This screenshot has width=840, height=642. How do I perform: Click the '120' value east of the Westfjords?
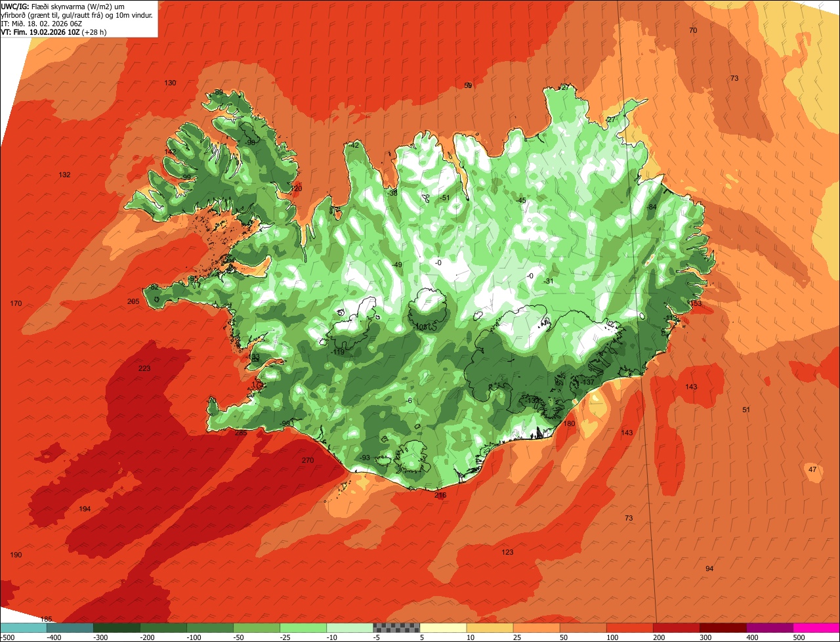click(297, 189)
